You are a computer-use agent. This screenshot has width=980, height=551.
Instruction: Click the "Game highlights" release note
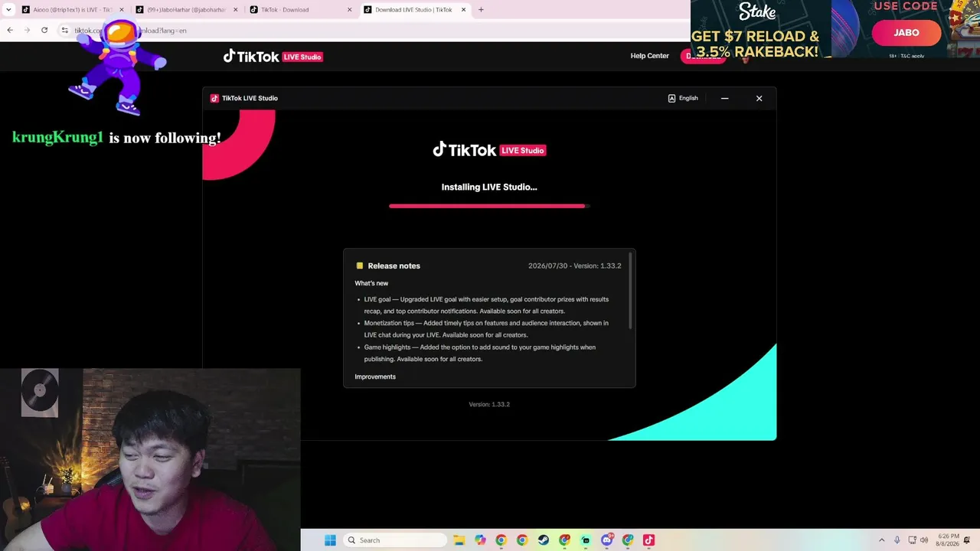(481, 353)
